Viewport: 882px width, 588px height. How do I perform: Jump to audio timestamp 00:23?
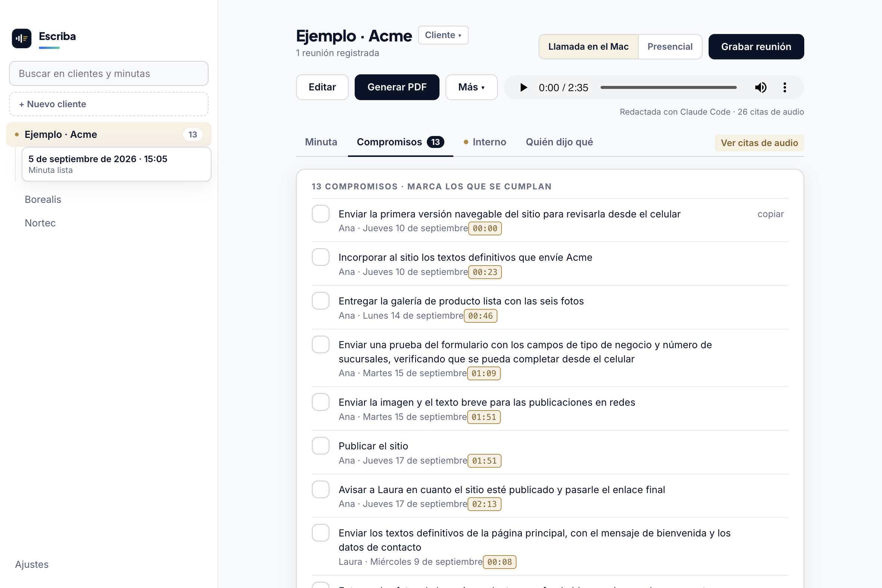coord(485,272)
